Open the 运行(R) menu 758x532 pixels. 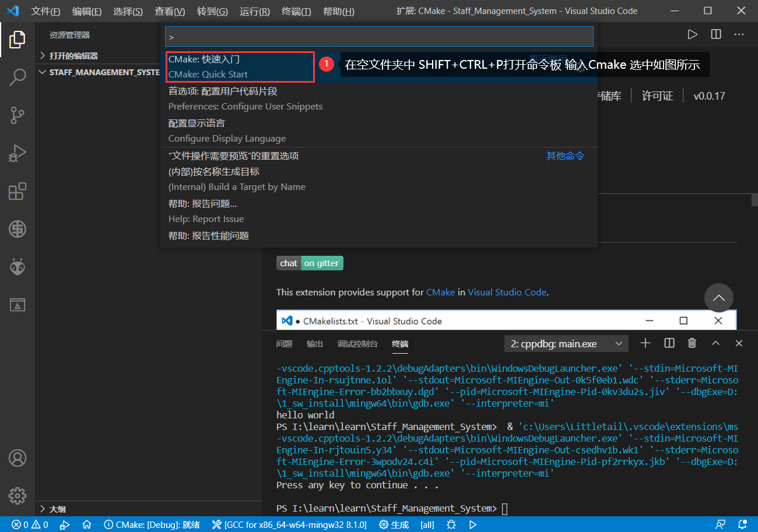coord(254,11)
